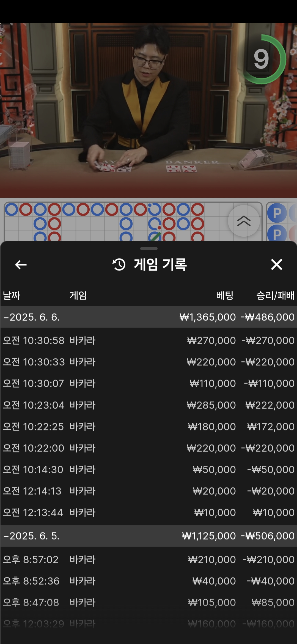Open the 오전 10:23:04 바카라 record
The height and width of the screenshot is (644, 297).
pos(148,405)
